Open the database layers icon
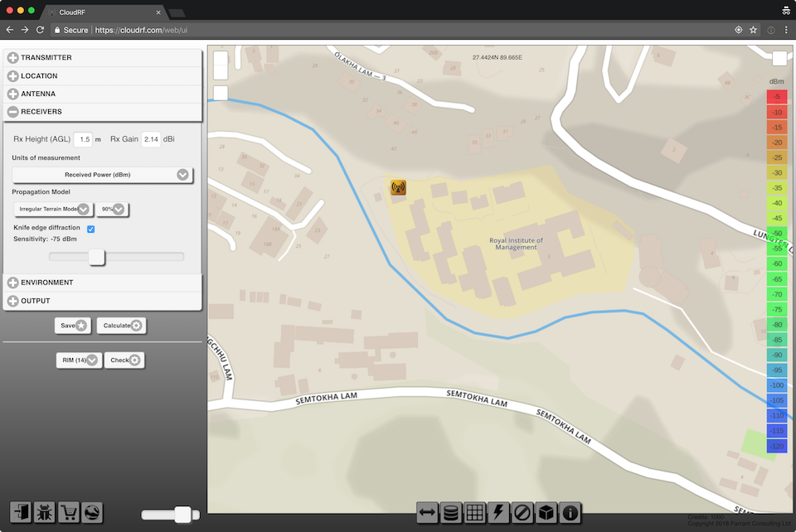 (x=452, y=513)
